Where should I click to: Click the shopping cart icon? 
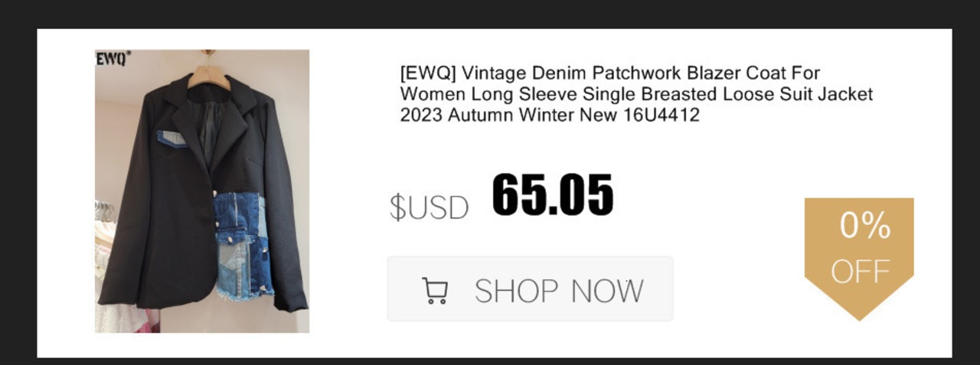435,291
